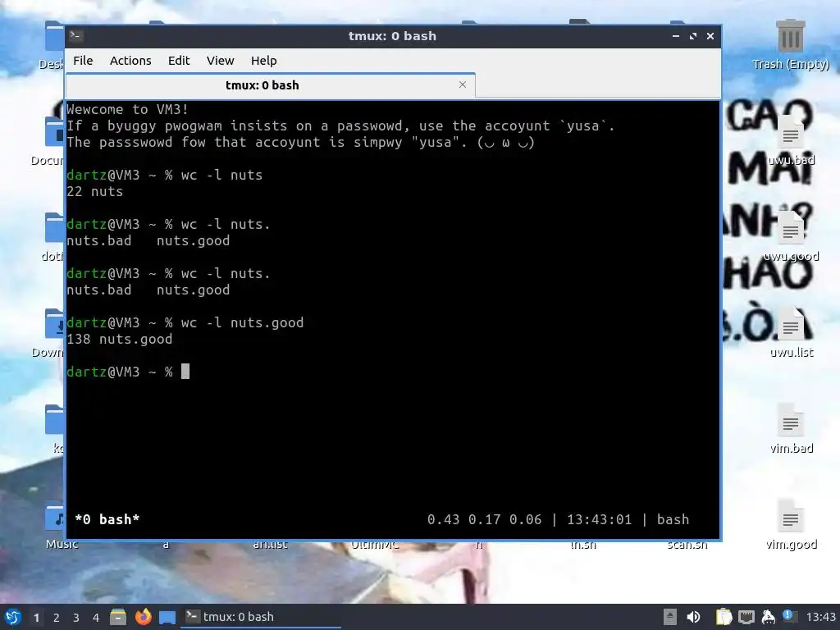Select the vim.bad file icon
This screenshot has width=840, height=630.
[791, 428]
